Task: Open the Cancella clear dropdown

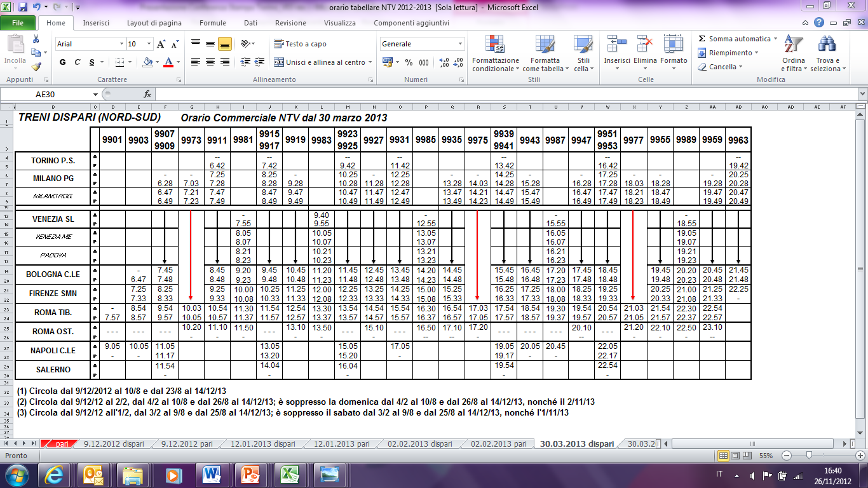Action: [722, 67]
